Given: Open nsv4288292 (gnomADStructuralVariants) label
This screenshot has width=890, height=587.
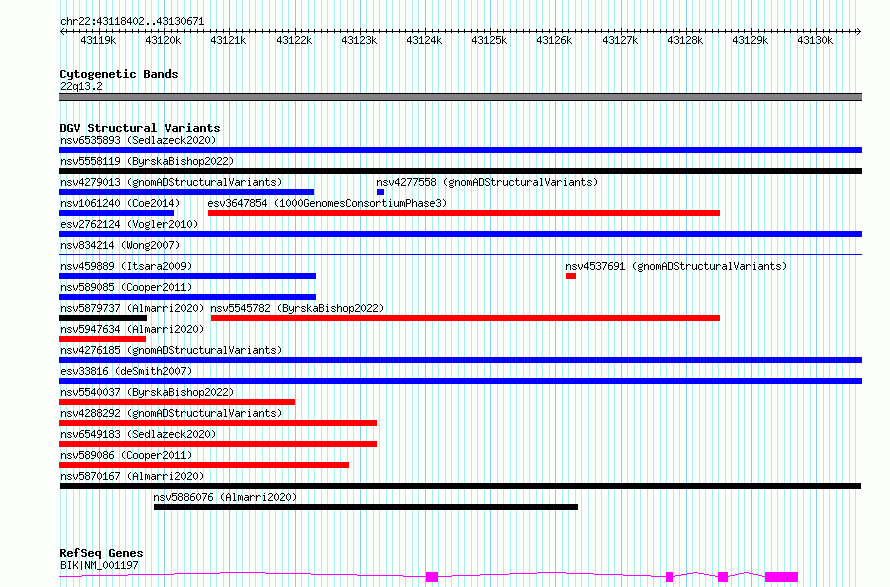Looking at the screenshot, I should point(171,413).
